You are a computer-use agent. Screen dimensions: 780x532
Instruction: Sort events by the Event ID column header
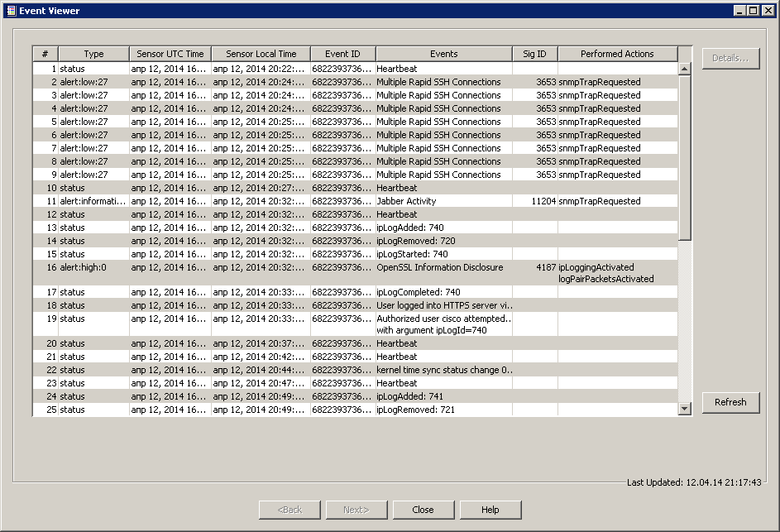tap(342, 53)
